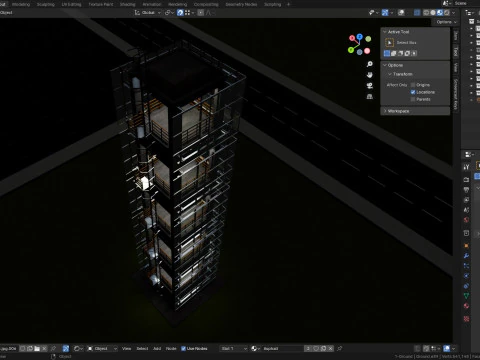
Task: Switch to the UV Editing workspace tab
Action: 71,4
